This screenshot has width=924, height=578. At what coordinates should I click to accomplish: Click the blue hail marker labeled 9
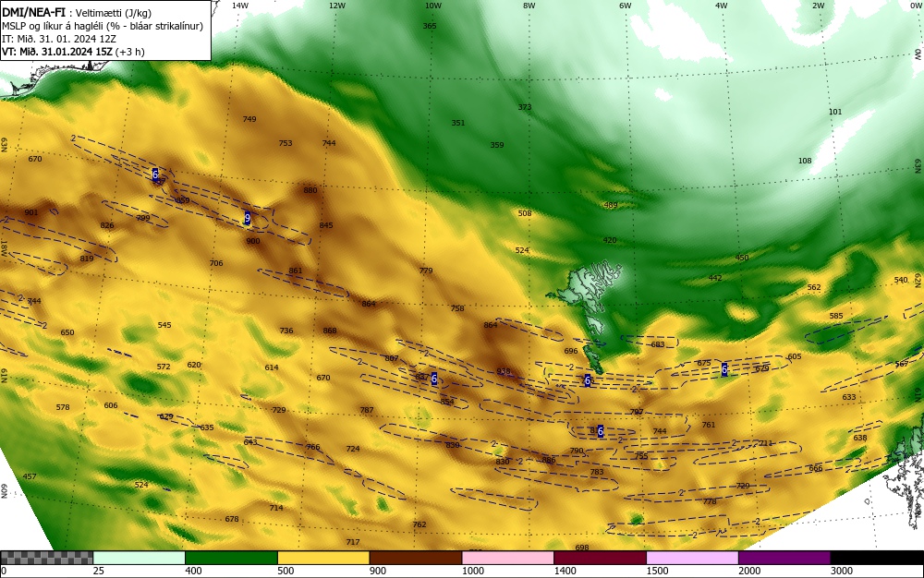pos(248,219)
